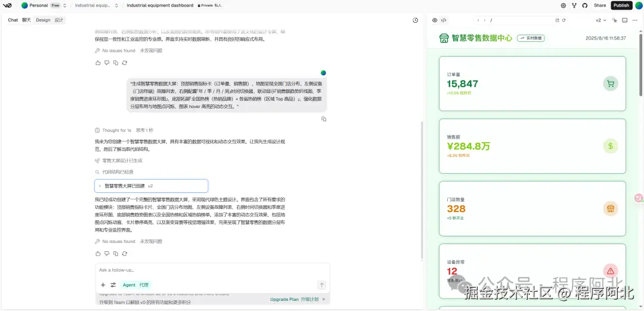The height and width of the screenshot is (311, 644).
Task: Open the user avatar menu at top right
Action: point(639,5)
